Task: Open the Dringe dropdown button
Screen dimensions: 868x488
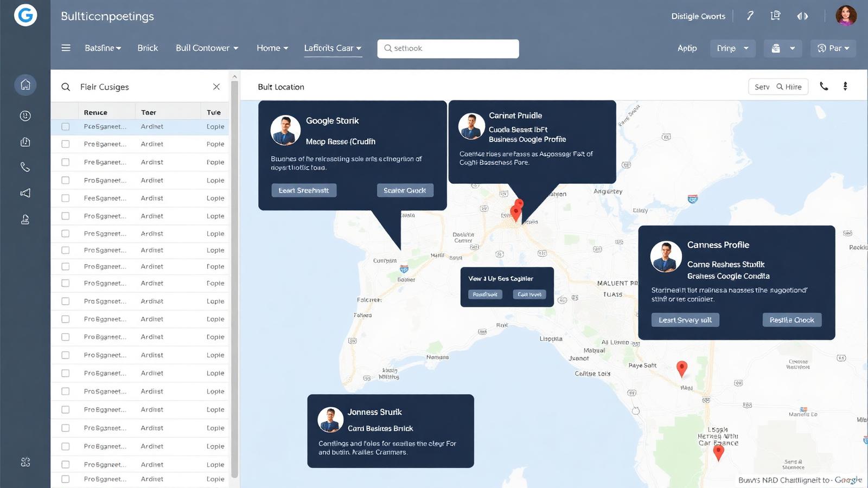Action: point(732,48)
